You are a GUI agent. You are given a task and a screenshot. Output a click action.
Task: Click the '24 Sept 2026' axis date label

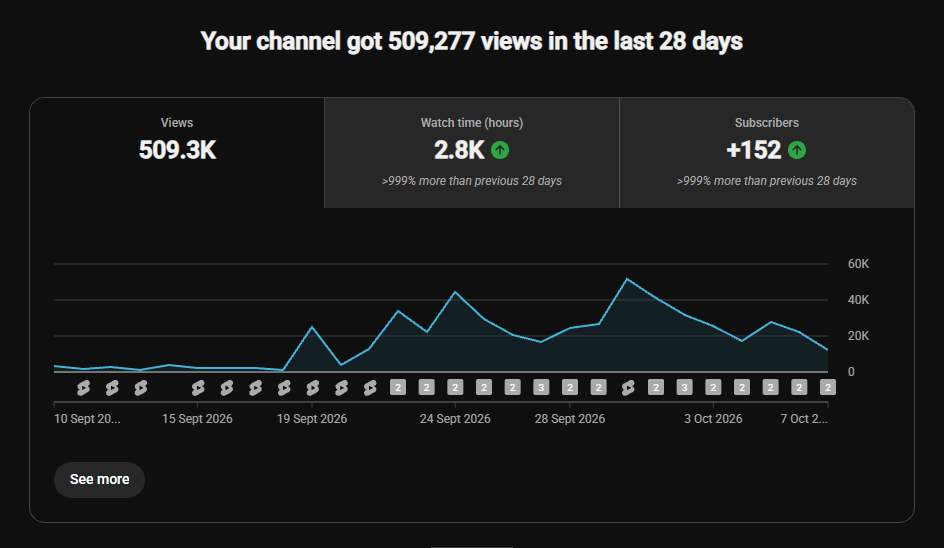coord(455,419)
